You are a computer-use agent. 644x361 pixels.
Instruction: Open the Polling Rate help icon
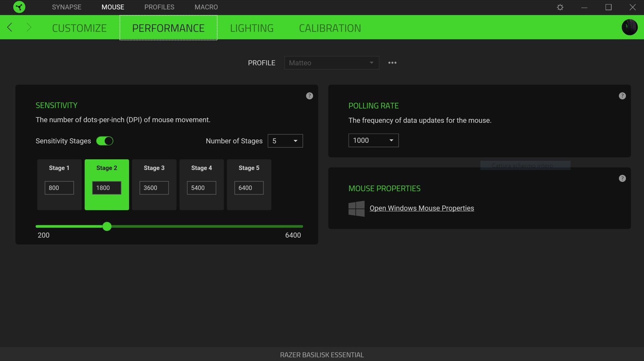[622, 96]
